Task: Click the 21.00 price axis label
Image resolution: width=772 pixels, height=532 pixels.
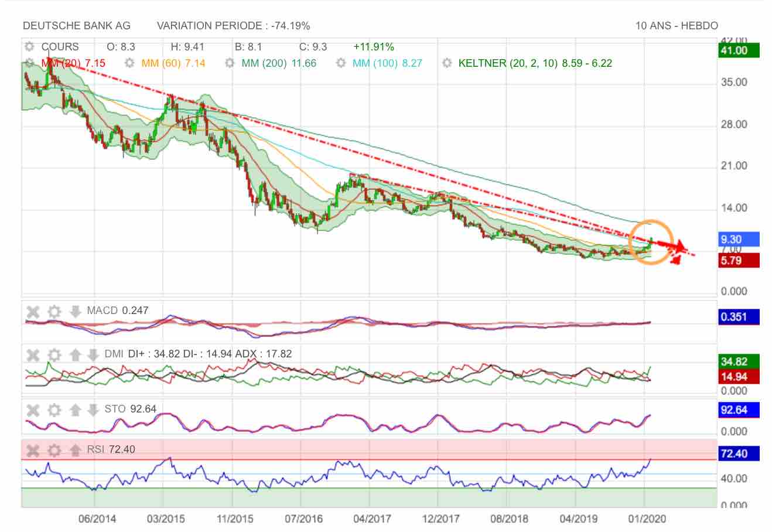Action: [735, 166]
